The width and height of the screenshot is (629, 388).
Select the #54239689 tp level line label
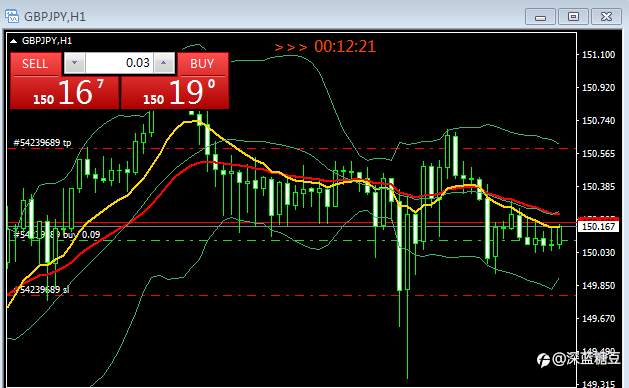coord(42,142)
